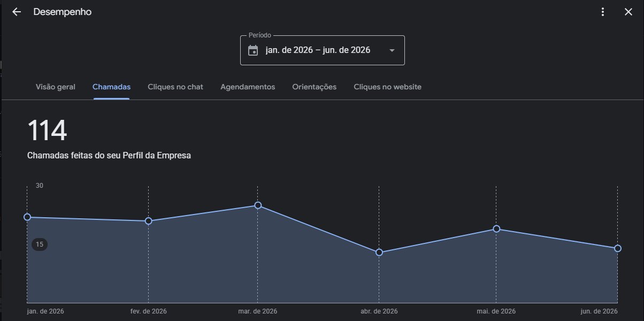644x321 pixels.
Task: Click "Chamadas feitas do seu Perfil da Empresa" text
Action: coord(109,156)
